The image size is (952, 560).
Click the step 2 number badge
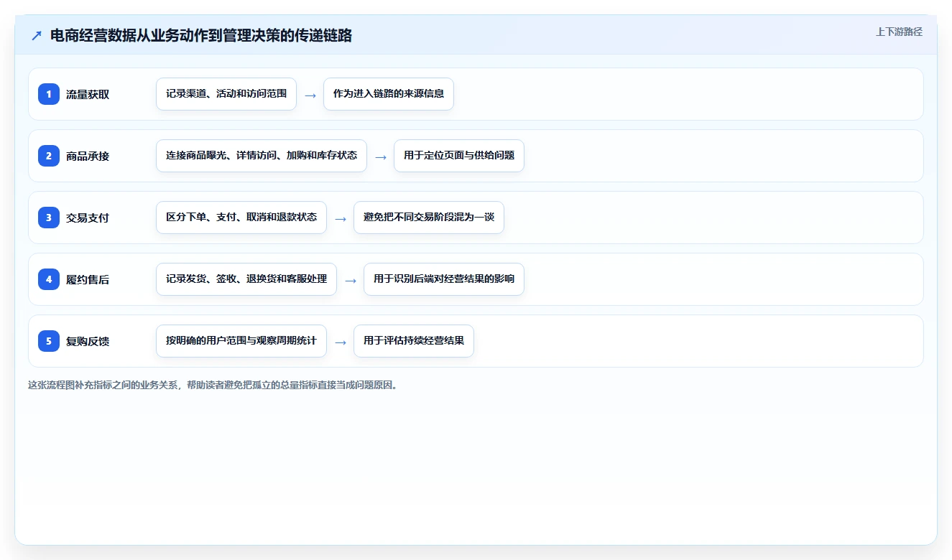click(x=49, y=156)
